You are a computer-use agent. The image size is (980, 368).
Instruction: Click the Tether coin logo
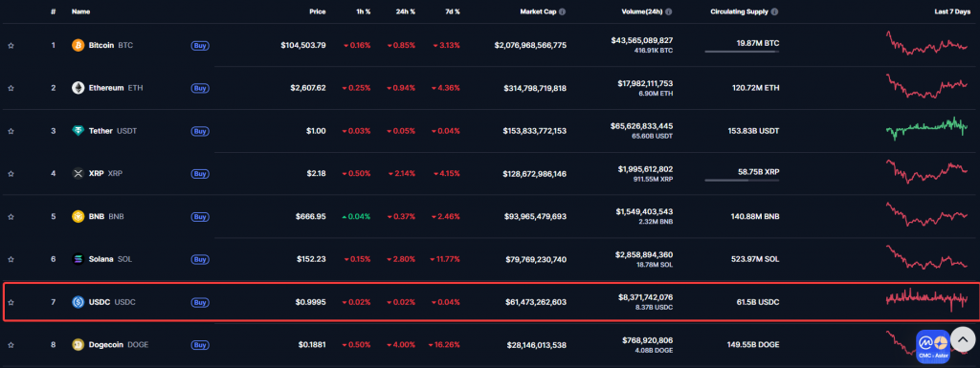pyautogui.click(x=78, y=131)
